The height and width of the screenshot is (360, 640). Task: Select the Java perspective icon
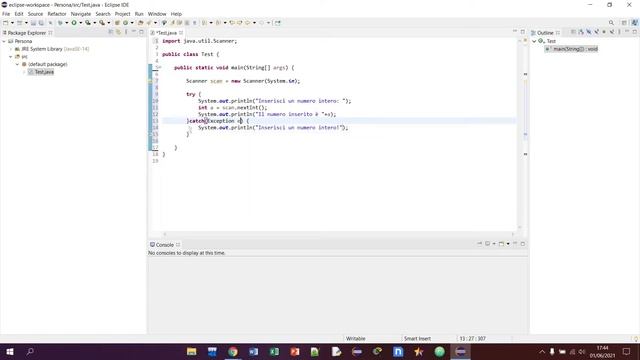click(x=634, y=23)
